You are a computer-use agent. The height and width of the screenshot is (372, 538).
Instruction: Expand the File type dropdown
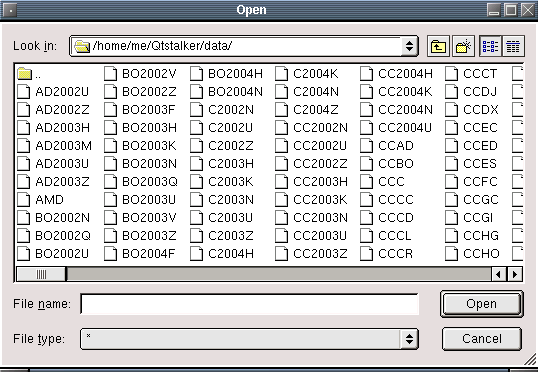pyautogui.click(x=409, y=339)
